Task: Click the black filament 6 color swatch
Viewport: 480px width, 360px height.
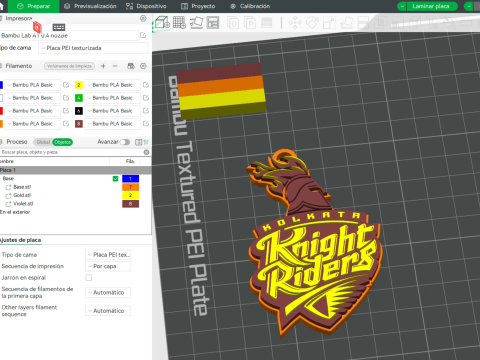Action: [x=79, y=111]
